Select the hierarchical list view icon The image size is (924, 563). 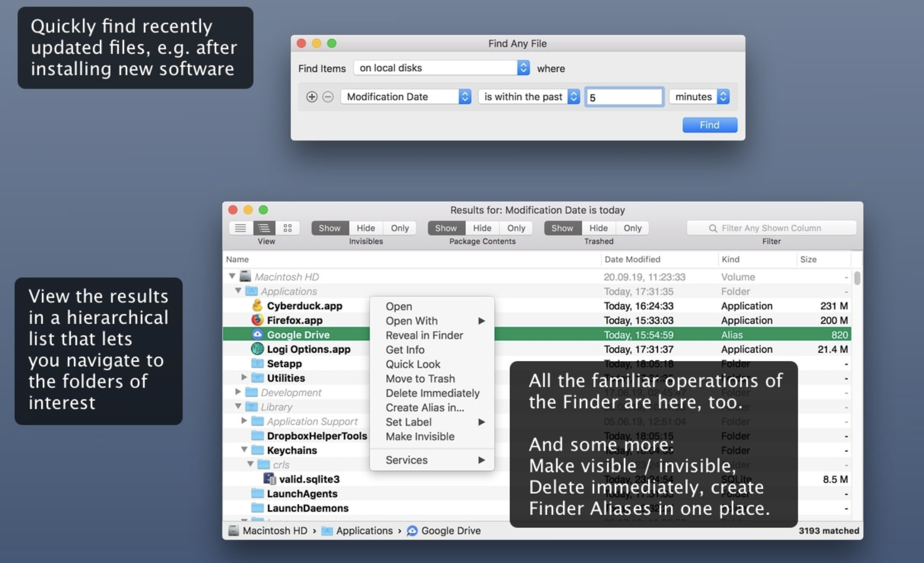click(264, 228)
